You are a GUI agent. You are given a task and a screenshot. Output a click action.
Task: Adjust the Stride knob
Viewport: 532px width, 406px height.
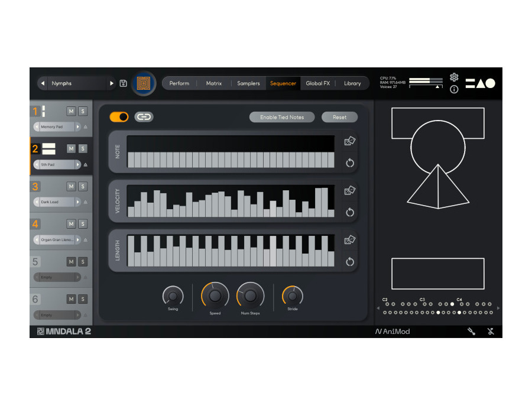pos(293,296)
